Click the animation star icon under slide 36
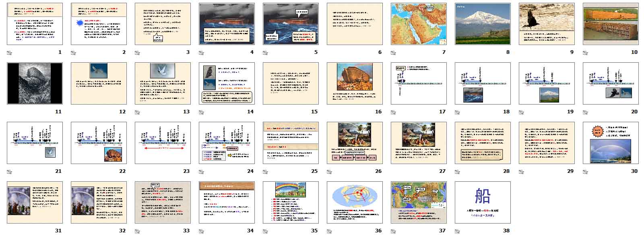The image size is (644, 238). click(x=330, y=231)
